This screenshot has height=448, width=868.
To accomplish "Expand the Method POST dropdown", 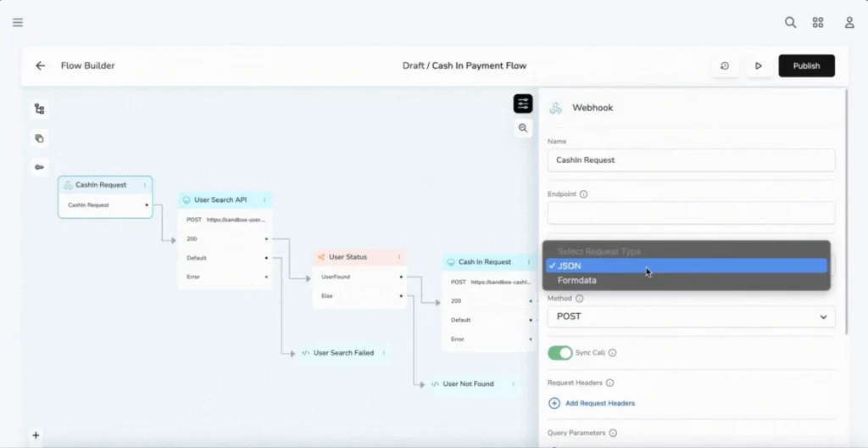I will pos(691,316).
